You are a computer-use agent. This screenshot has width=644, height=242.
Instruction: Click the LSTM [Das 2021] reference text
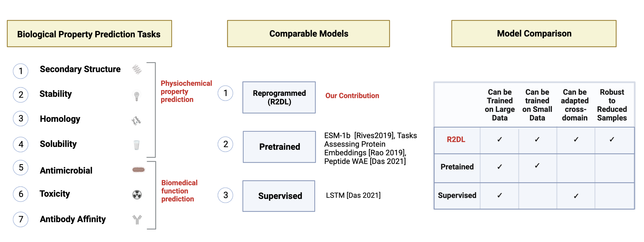click(x=353, y=195)
